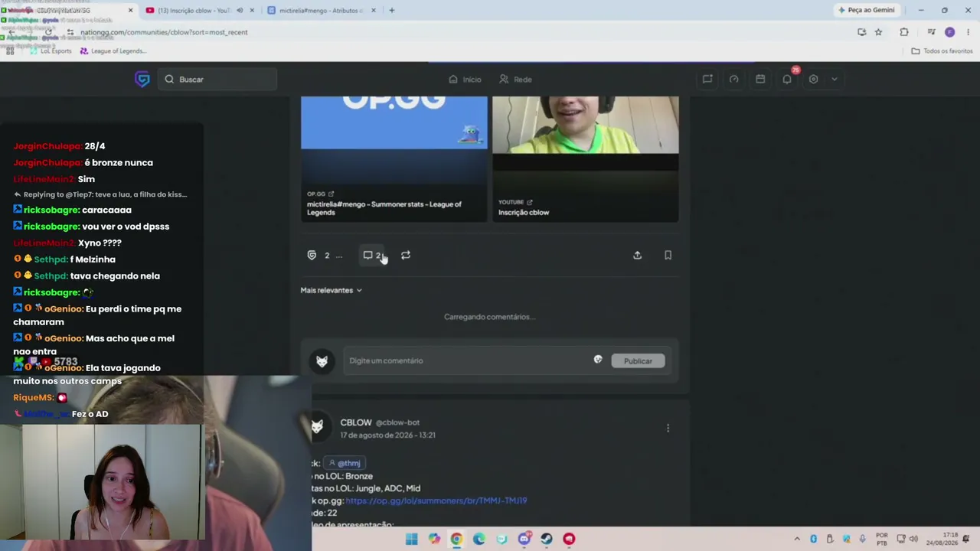Open a new browser tab
Image resolution: width=980 pixels, height=551 pixels.
[x=391, y=11]
